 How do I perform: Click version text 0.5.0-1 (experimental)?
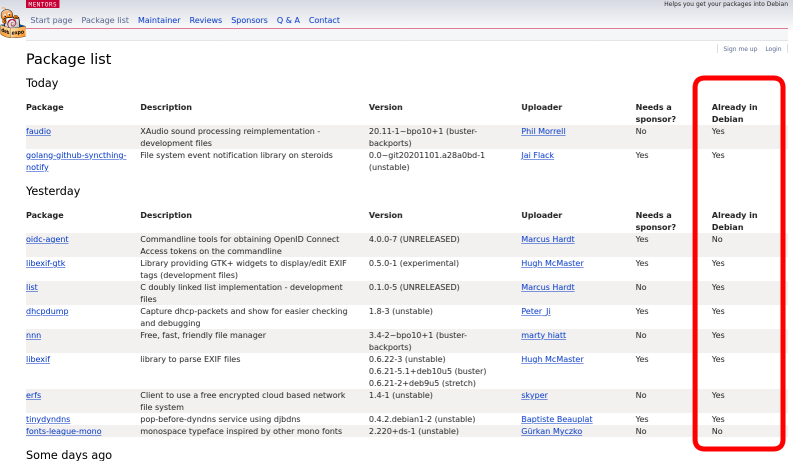(x=414, y=263)
